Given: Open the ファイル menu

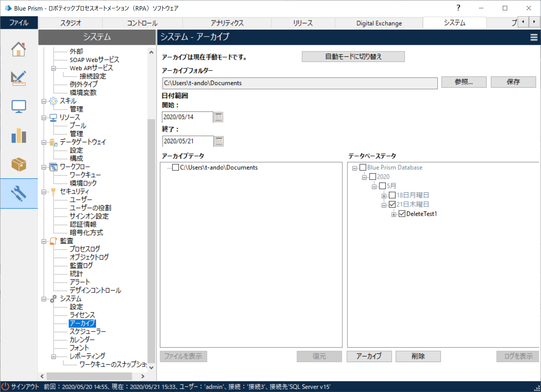Looking at the screenshot, I should [x=19, y=23].
